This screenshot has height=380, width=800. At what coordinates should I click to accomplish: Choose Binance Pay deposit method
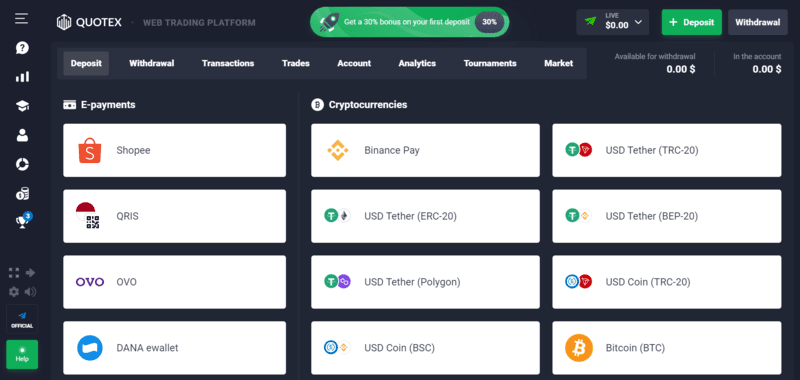(426, 150)
